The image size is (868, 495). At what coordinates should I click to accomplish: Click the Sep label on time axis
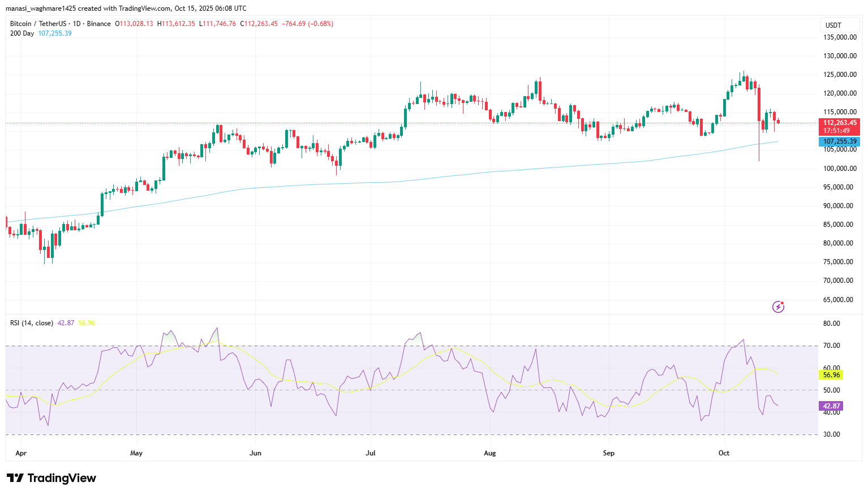click(x=608, y=453)
